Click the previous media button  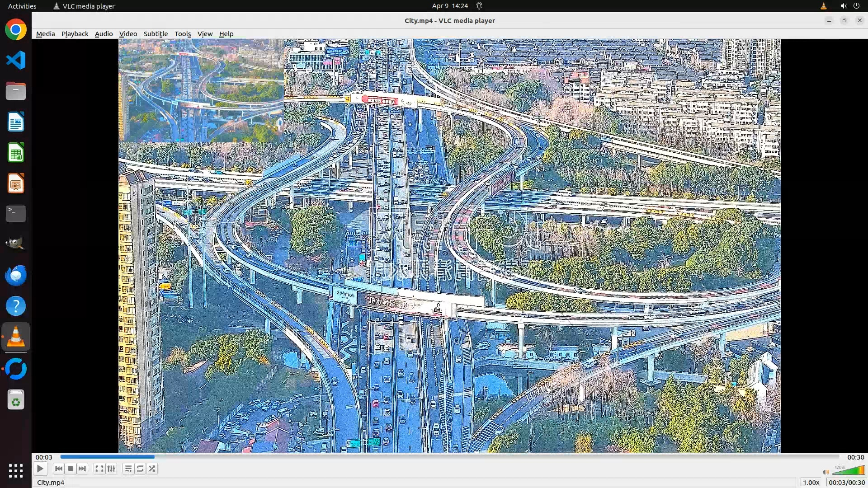coord(58,469)
